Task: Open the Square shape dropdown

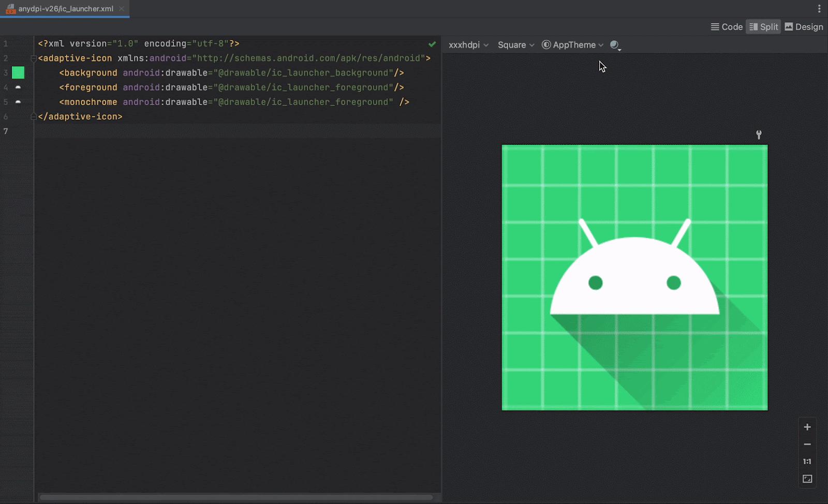Action: pyautogui.click(x=515, y=45)
